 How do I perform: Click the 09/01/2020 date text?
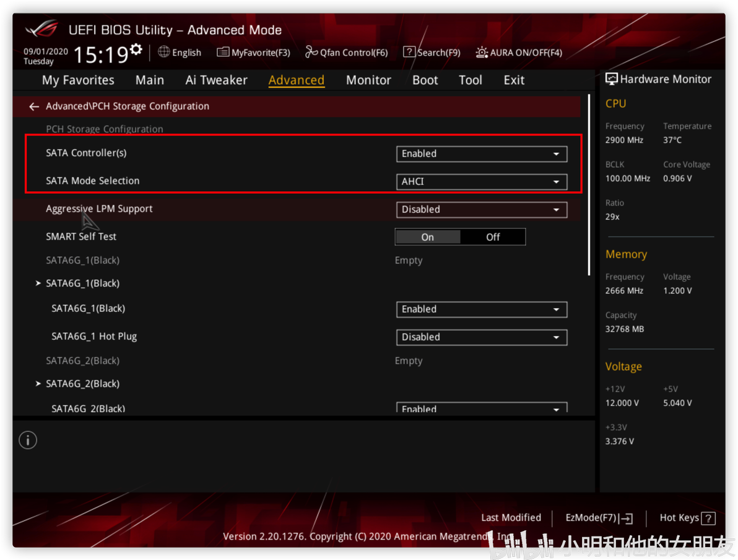(x=46, y=51)
